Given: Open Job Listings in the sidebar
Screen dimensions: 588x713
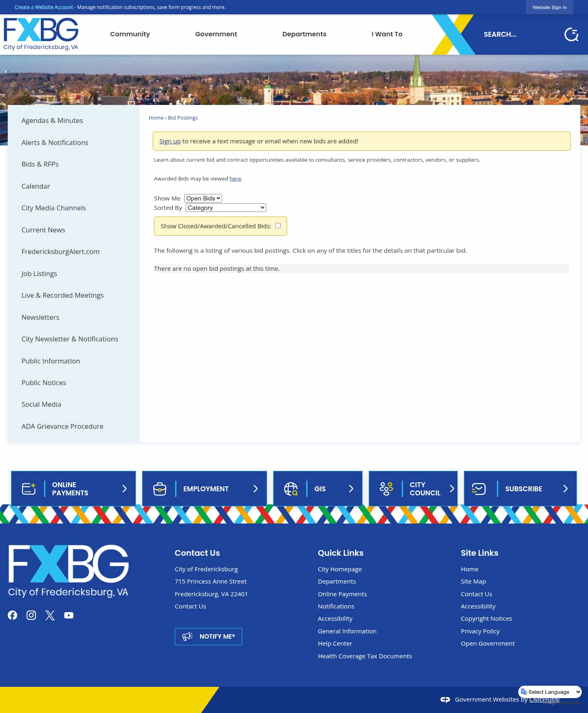Looking at the screenshot, I should click(x=39, y=274).
